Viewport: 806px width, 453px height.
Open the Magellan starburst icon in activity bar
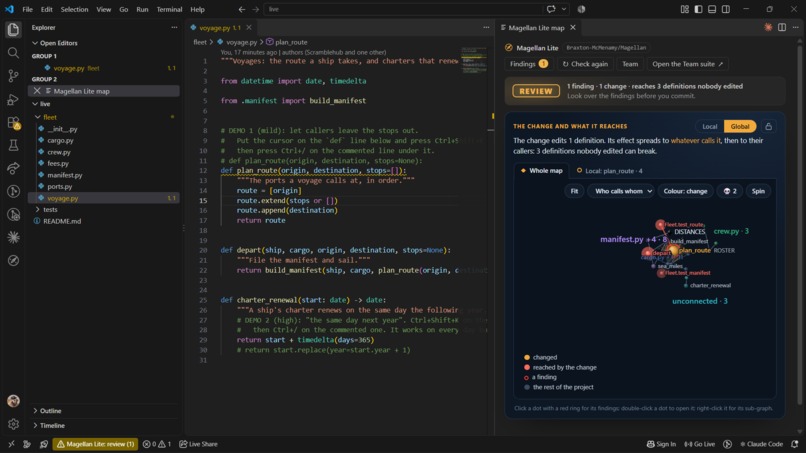pos(13,237)
